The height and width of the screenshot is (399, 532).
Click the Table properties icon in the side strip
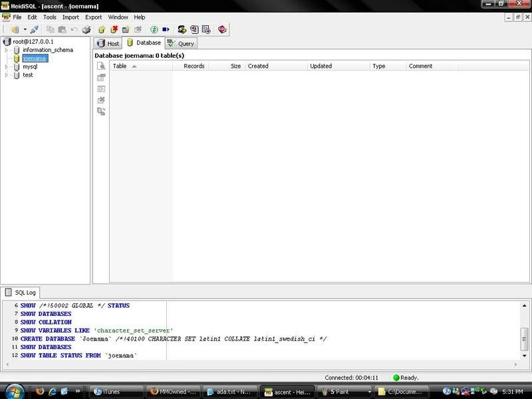pos(101,78)
